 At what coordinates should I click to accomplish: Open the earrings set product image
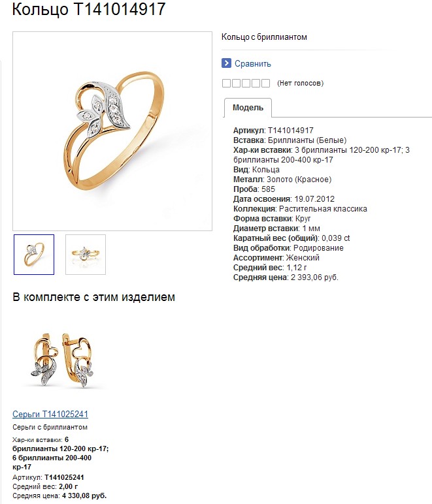(x=62, y=360)
